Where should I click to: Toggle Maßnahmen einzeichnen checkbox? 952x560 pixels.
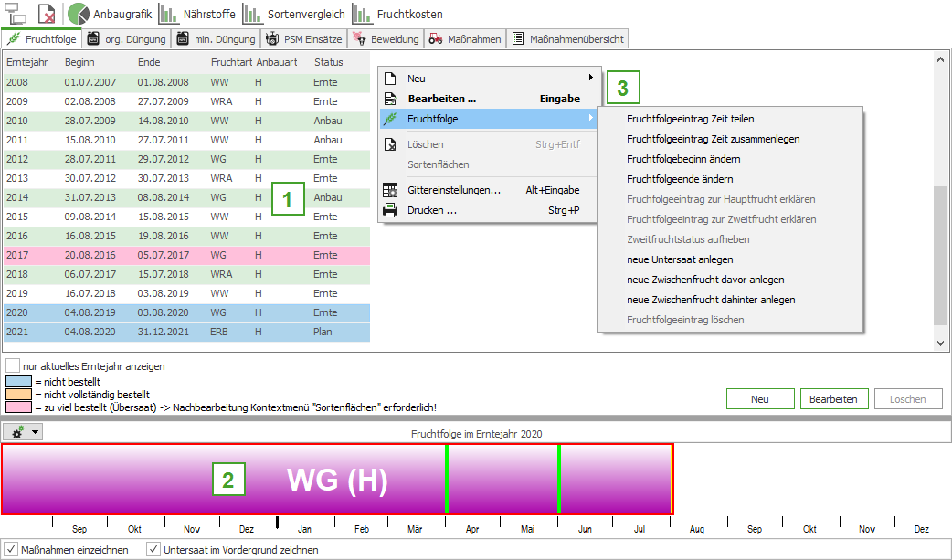tap(12, 550)
